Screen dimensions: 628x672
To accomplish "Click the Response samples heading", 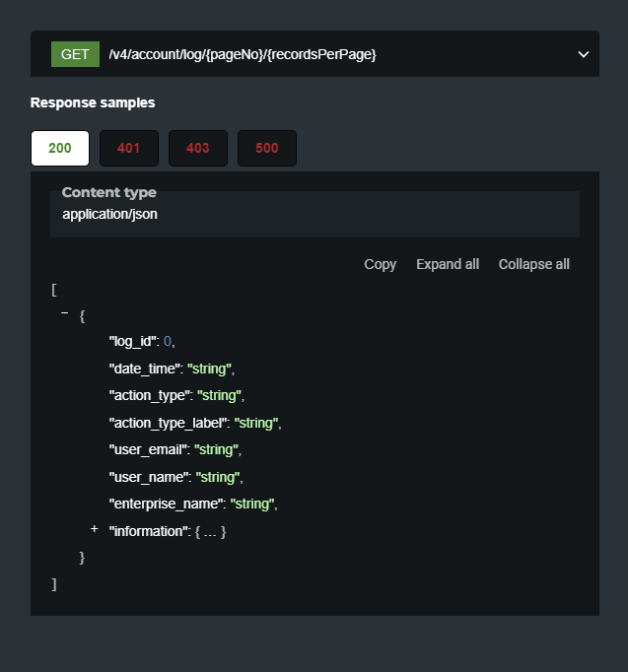I will (x=93, y=102).
